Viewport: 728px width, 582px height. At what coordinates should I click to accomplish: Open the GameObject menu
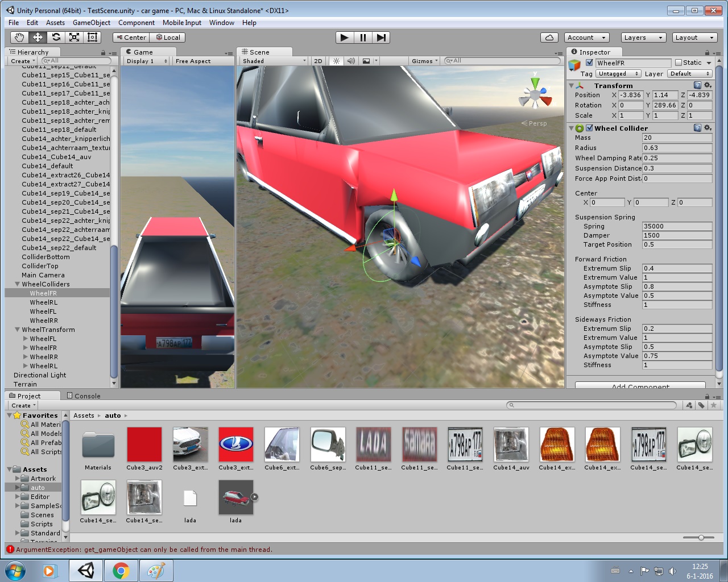(x=91, y=23)
